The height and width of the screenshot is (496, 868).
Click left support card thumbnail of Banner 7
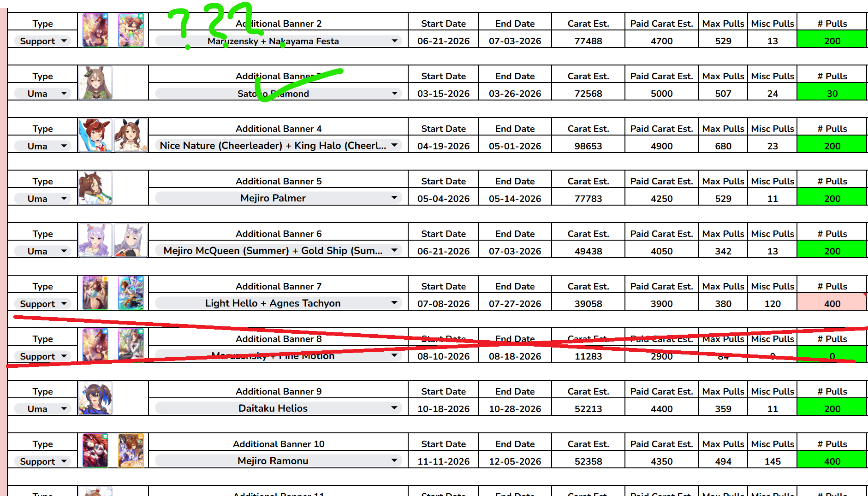point(95,293)
